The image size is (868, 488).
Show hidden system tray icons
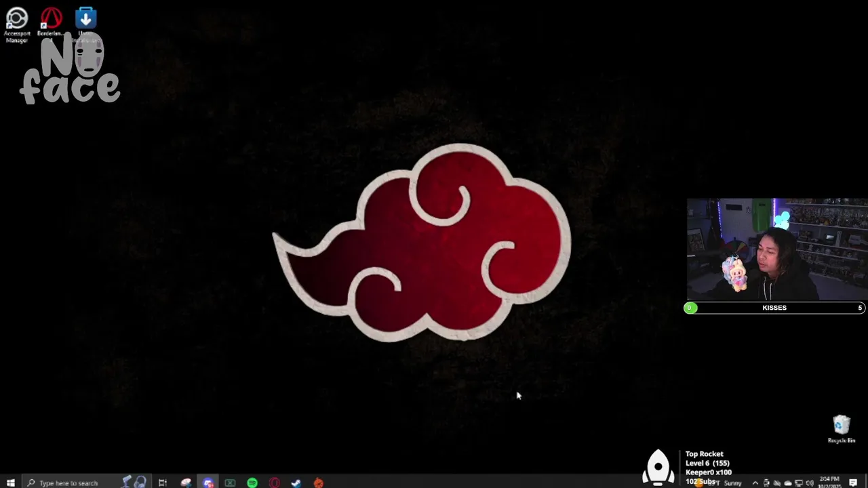755,483
